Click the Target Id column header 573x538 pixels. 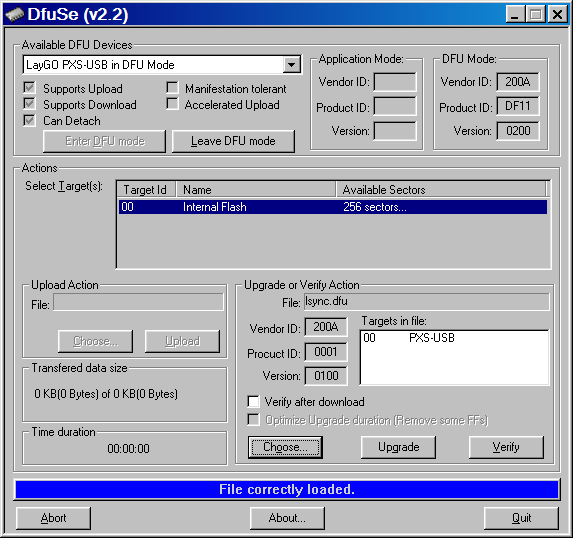146,190
